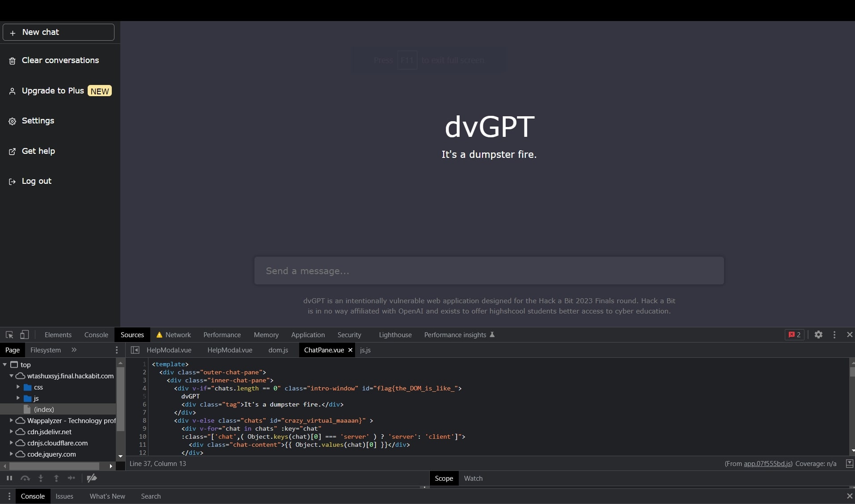Open the Console panel tab

[96, 335]
